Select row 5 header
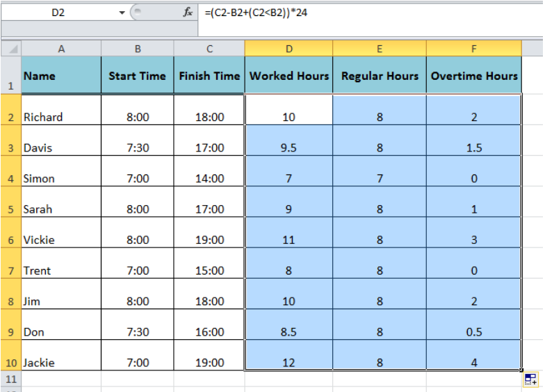 [x=11, y=202]
